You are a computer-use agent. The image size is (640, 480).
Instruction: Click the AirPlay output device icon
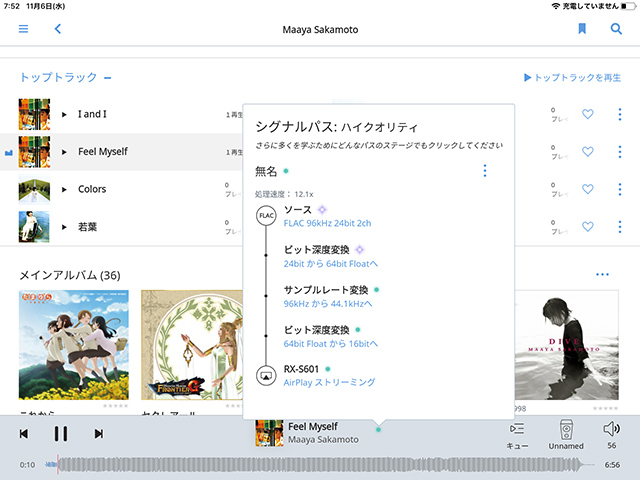[266, 376]
